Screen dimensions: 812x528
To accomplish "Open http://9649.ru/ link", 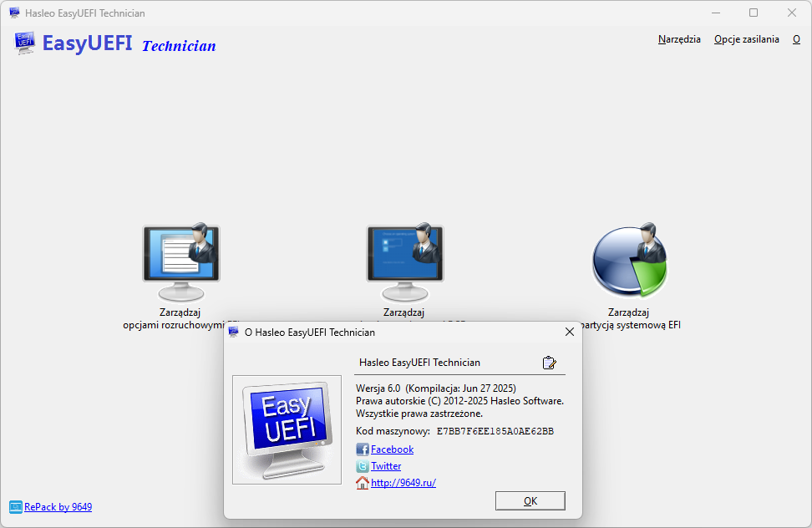I will tap(403, 482).
